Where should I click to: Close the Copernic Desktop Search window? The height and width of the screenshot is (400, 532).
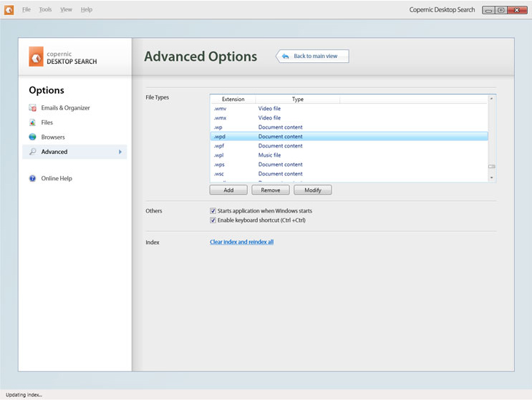[x=517, y=10]
